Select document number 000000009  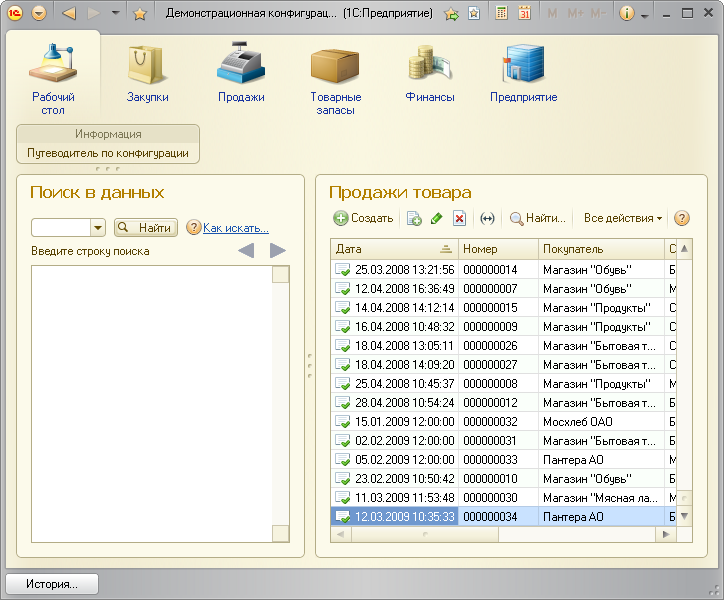pos(490,327)
